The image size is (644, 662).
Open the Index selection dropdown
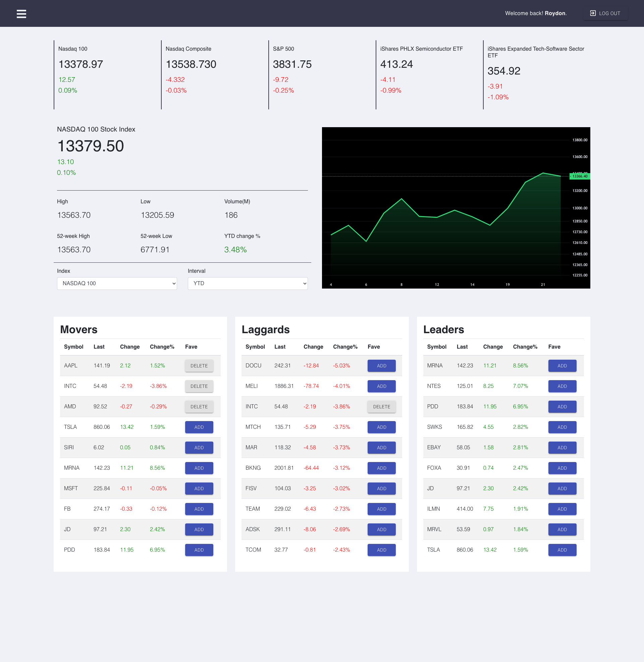[x=117, y=284]
